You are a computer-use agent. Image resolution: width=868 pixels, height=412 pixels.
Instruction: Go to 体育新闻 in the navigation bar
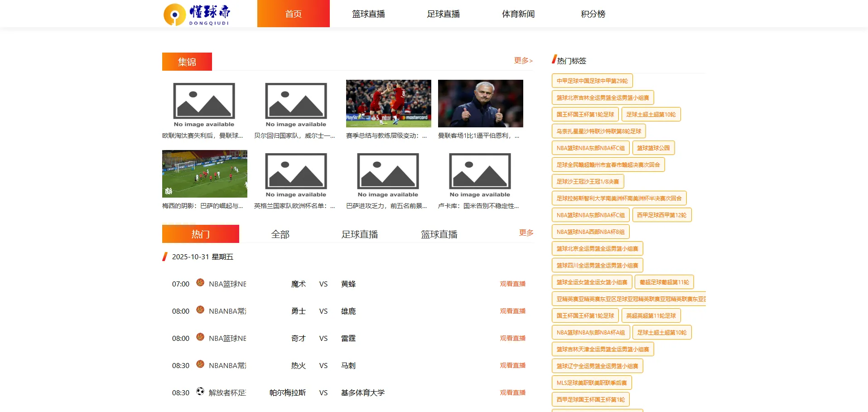pos(518,14)
